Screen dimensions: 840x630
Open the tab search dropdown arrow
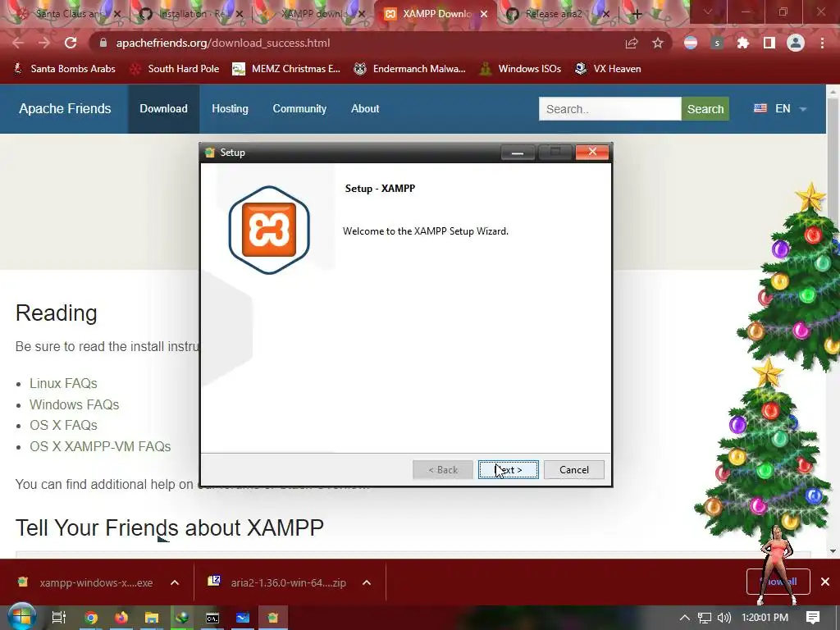click(708, 11)
